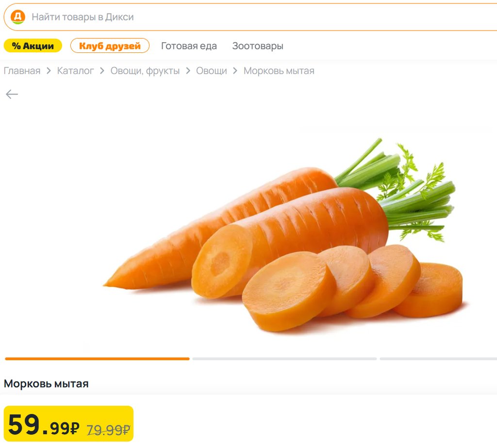Select the Готовая еда menu item
Screen dimensions: 497x448
click(189, 46)
